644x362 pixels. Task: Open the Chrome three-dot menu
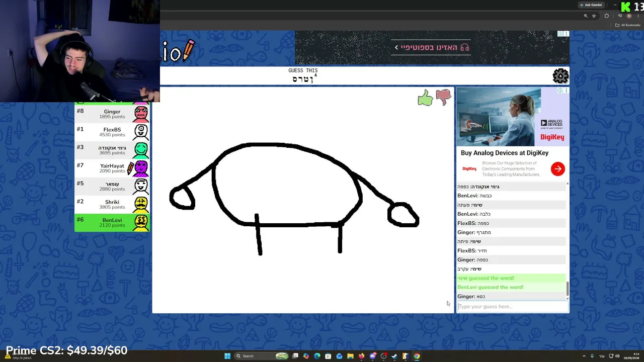click(638, 16)
